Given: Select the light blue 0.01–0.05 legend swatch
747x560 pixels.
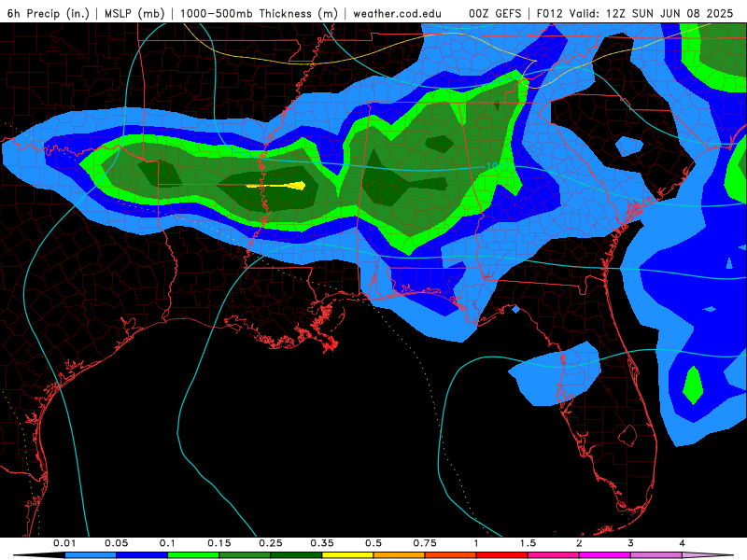Looking at the screenshot, I should (91, 555).
